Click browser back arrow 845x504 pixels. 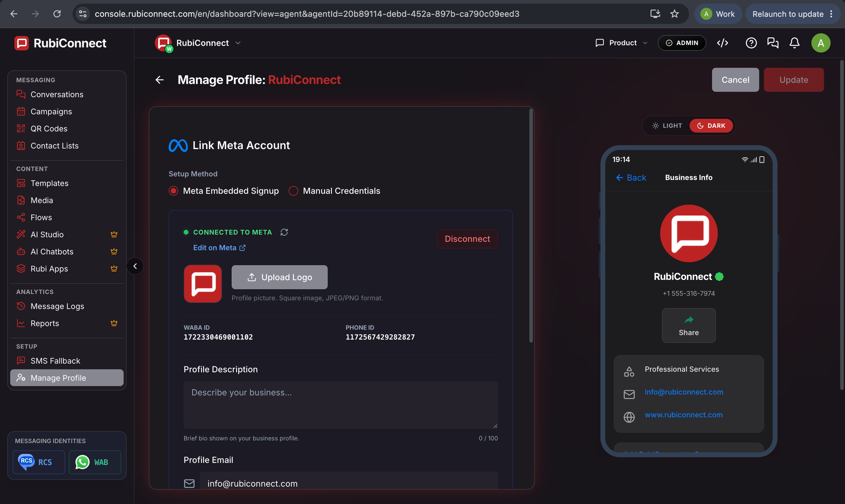14,13
